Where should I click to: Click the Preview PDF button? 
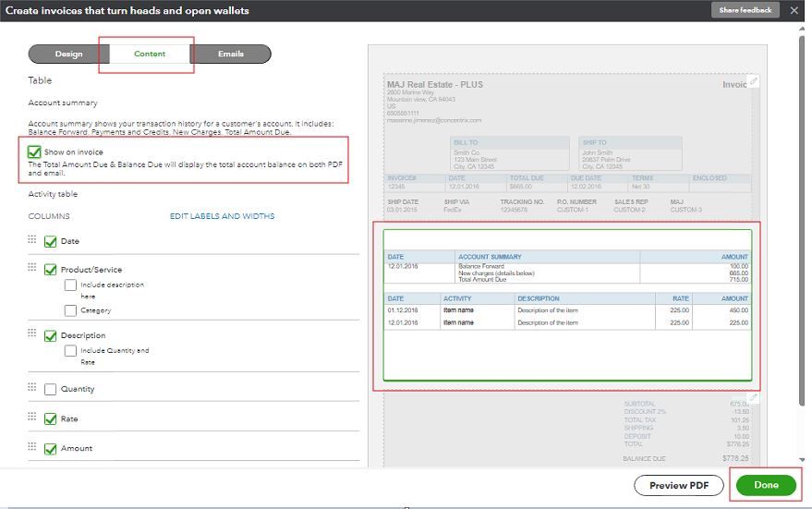tap(679, 485)
